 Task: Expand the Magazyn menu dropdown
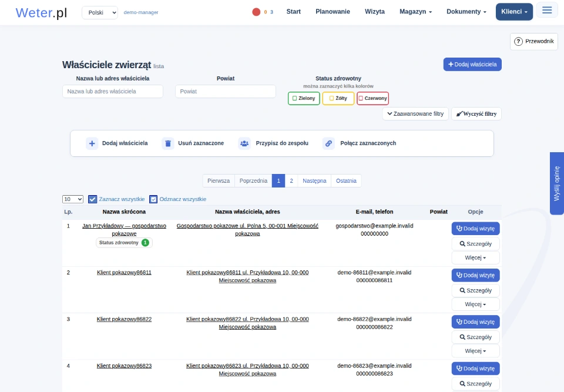(415, 12)
